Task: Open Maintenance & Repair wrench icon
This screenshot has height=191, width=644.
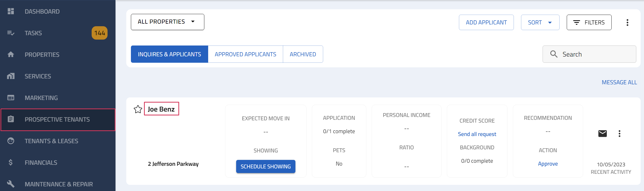Action: click(11, 184)
